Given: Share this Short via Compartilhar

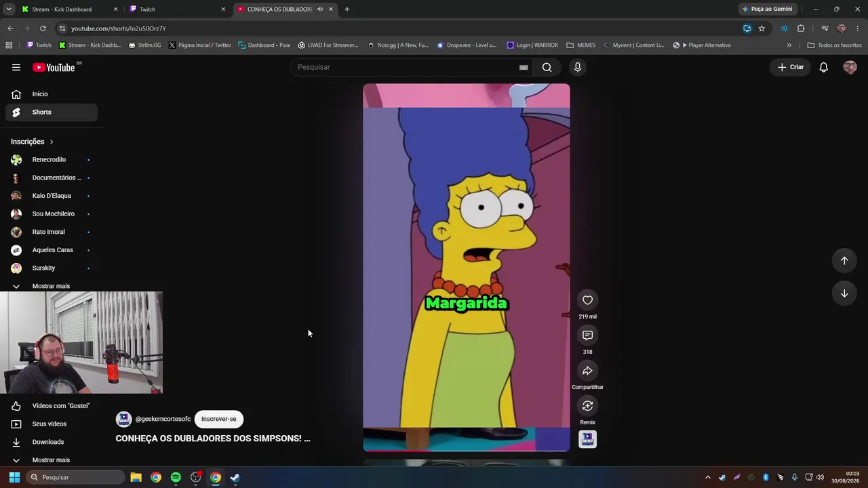Looking at the screenshot, I should click(587, 371).
